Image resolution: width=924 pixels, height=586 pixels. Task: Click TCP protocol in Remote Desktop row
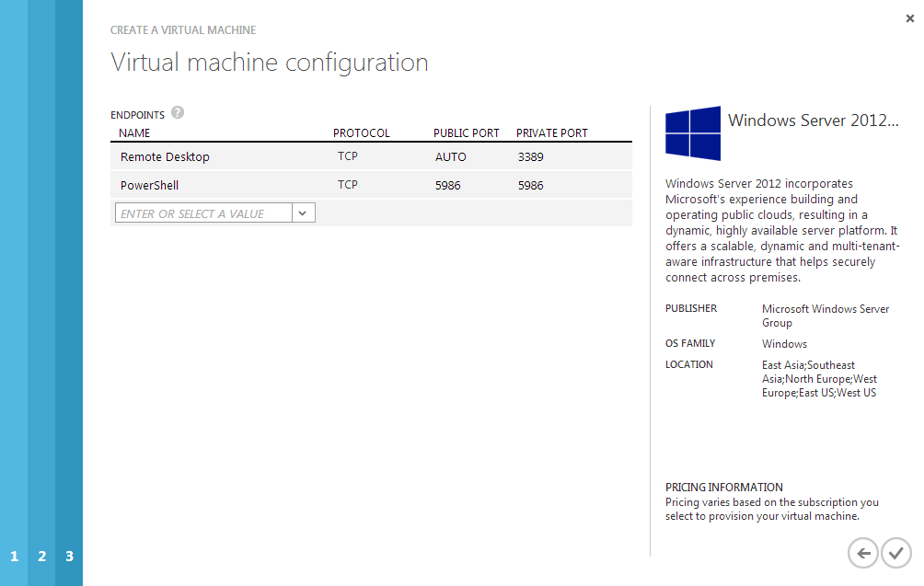(348, 156)
